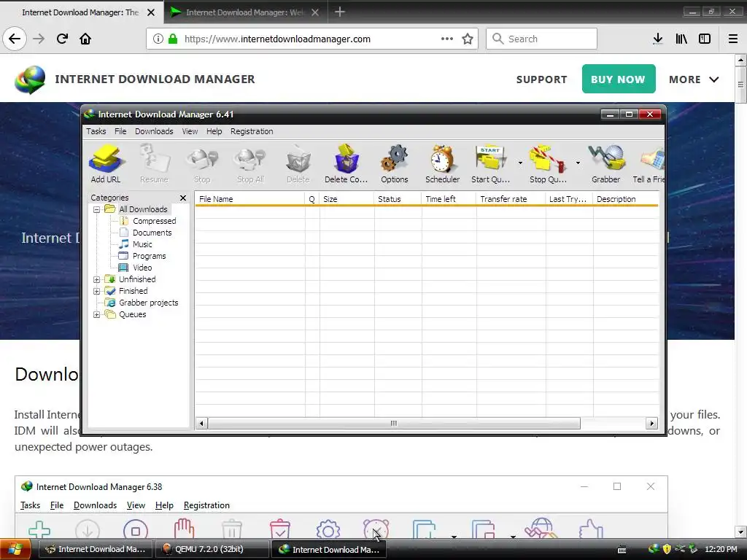Viewport: 747px width, 560px height.
Task: Sort by Transfer rate column header
Action: [x=511, y=199]
